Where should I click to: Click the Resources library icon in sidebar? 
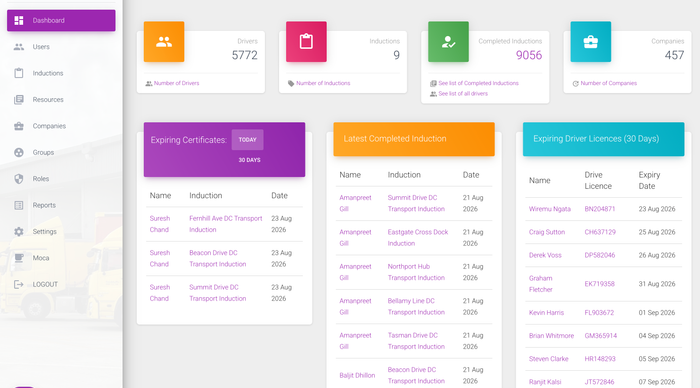(19, 100)
